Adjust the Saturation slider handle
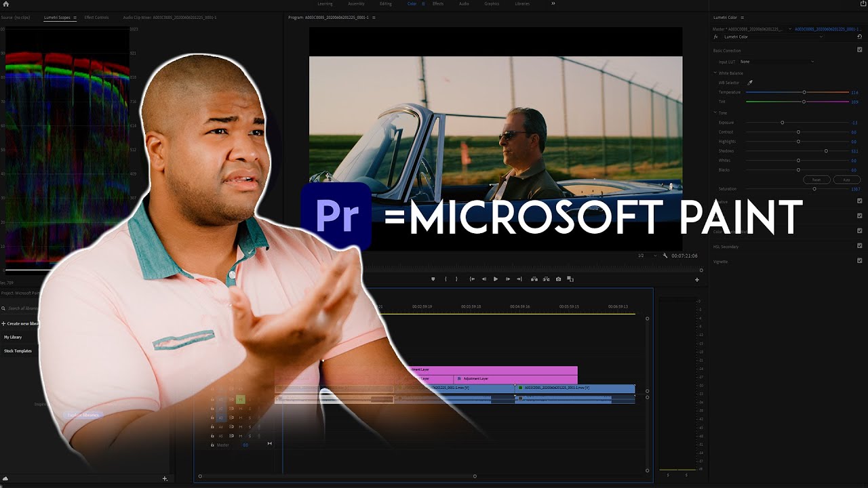Viewport: 868px width, 488px height. [814, 189]
